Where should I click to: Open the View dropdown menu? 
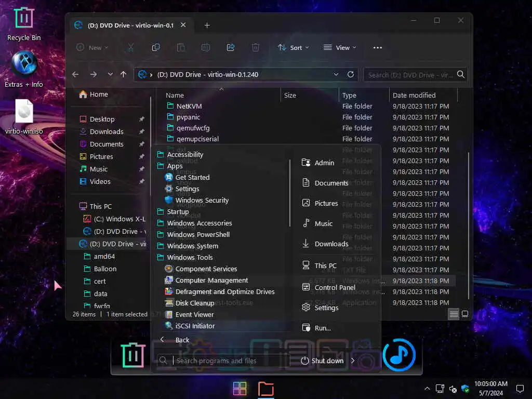340,47
